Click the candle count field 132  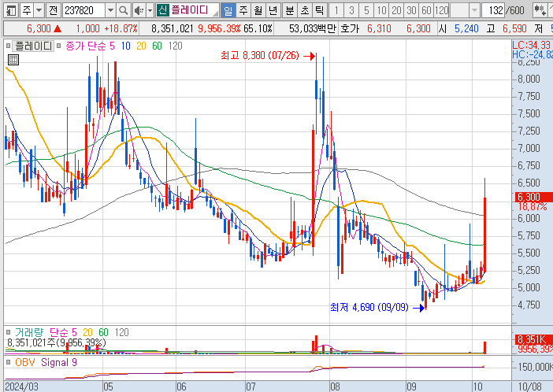tap(494, 10)
